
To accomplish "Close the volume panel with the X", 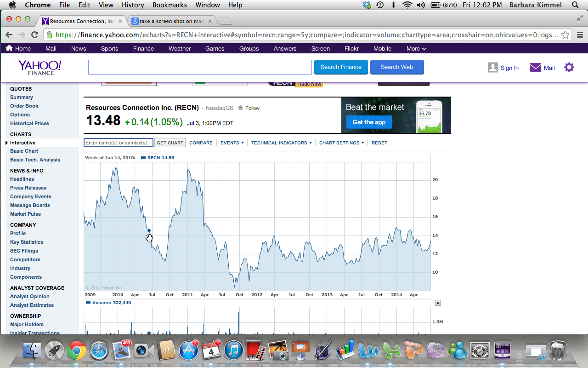I will tap(438, 303).
